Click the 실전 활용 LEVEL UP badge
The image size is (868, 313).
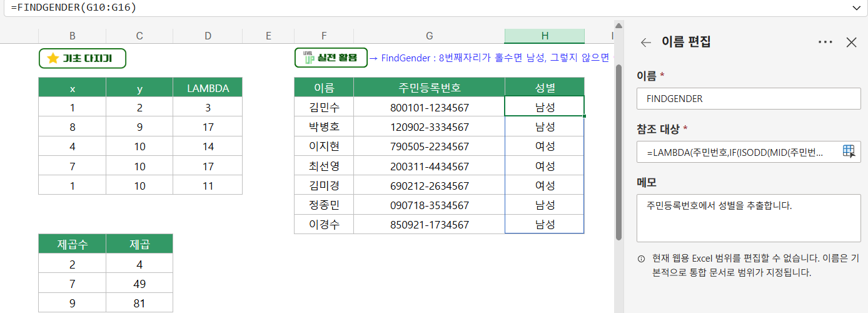[x=331, y=58]
